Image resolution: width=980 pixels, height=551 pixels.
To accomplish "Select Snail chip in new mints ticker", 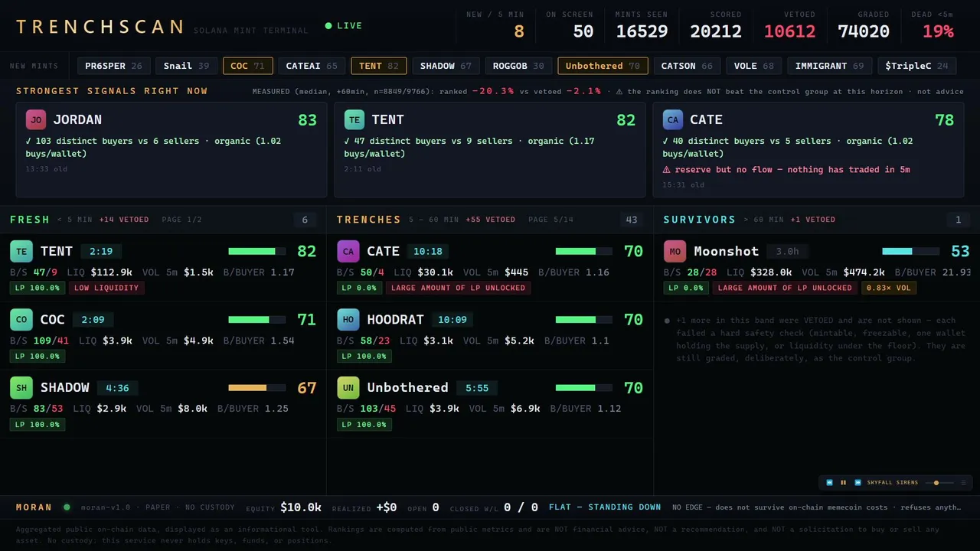I will pyautogui.click(x=186, y=66).
